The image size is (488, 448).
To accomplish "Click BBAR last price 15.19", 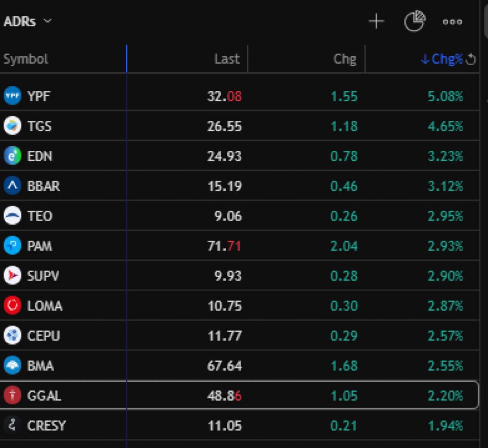I will (225, 186).
